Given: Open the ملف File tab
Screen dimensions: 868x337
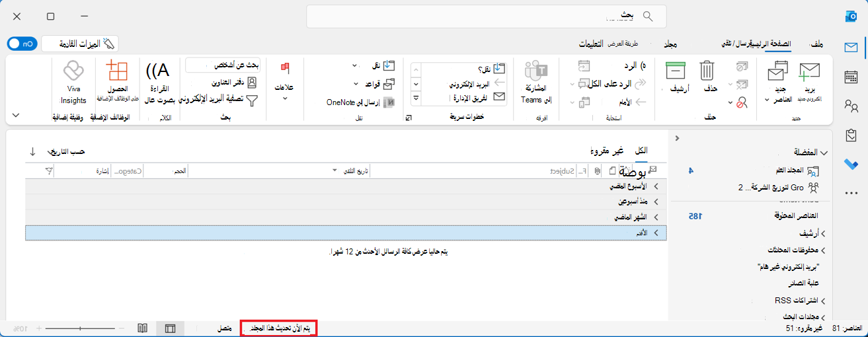Looking at the screenshot, I should [817, 44].
